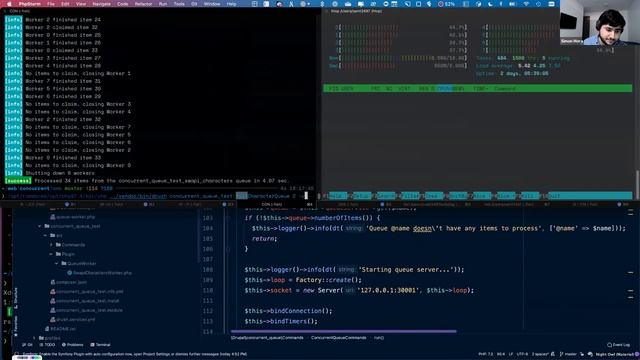The image size is (640, 360).
Task: Click the concurrent_queue_test folder icon
Action: tap(47, 226)
